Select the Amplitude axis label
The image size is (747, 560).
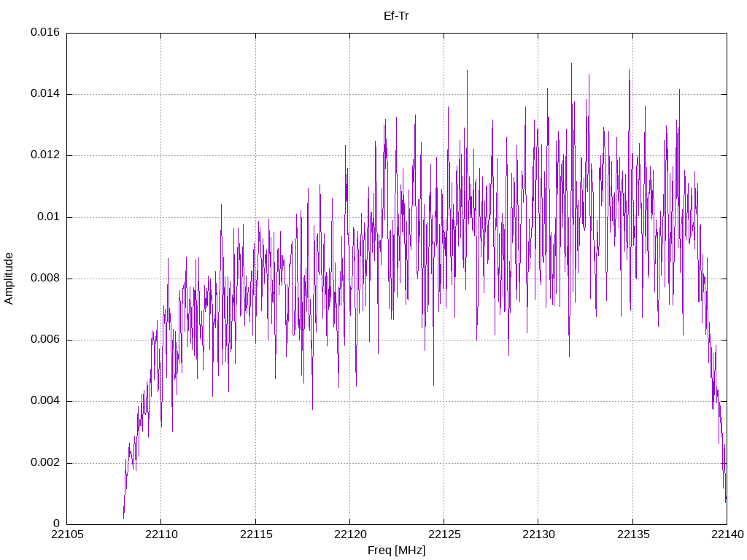coord(9,279)
